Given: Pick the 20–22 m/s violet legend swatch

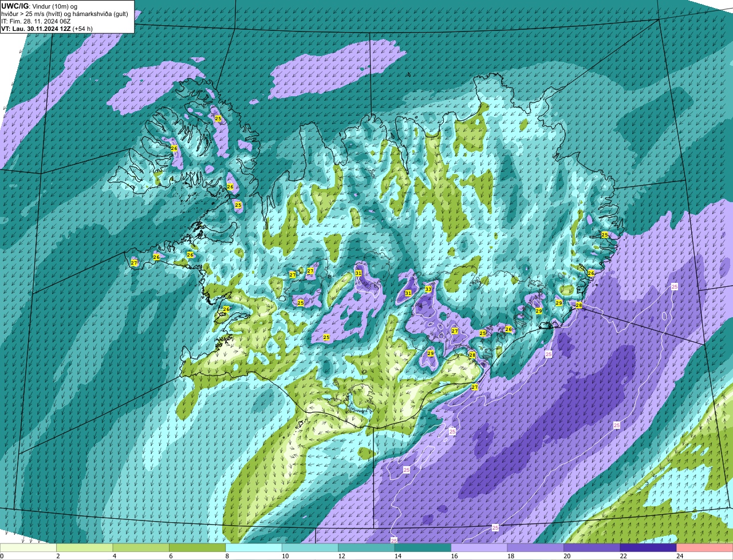Looking at the screenshot, I should point(593,548).
